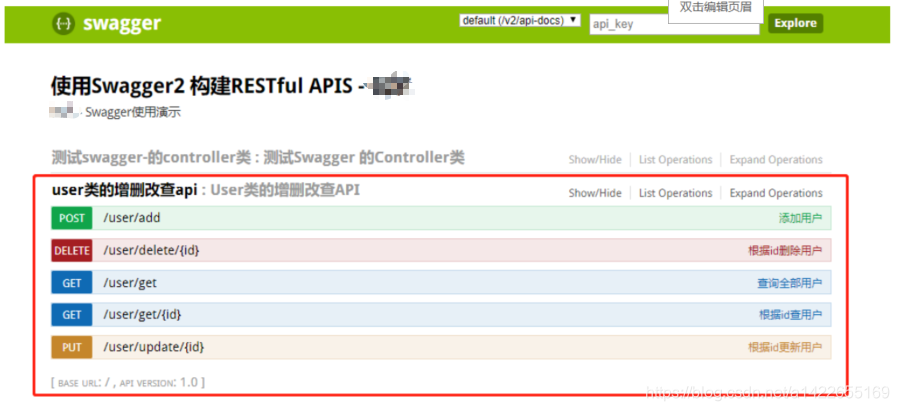Image resolution: width=899 pixels, height=411 pixels.
Task: Click List Operations for user类的增删改查api section
Action: pos(675,193)
